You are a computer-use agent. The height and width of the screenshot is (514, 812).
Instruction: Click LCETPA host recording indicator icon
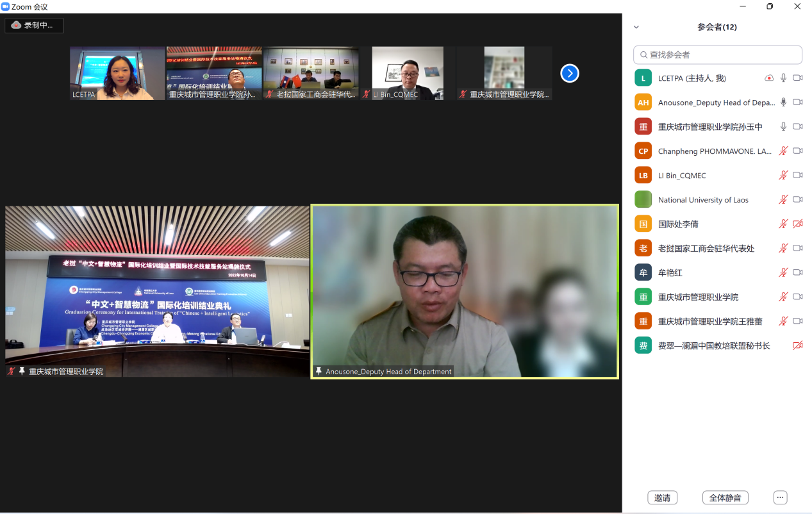tap(768, 78)
